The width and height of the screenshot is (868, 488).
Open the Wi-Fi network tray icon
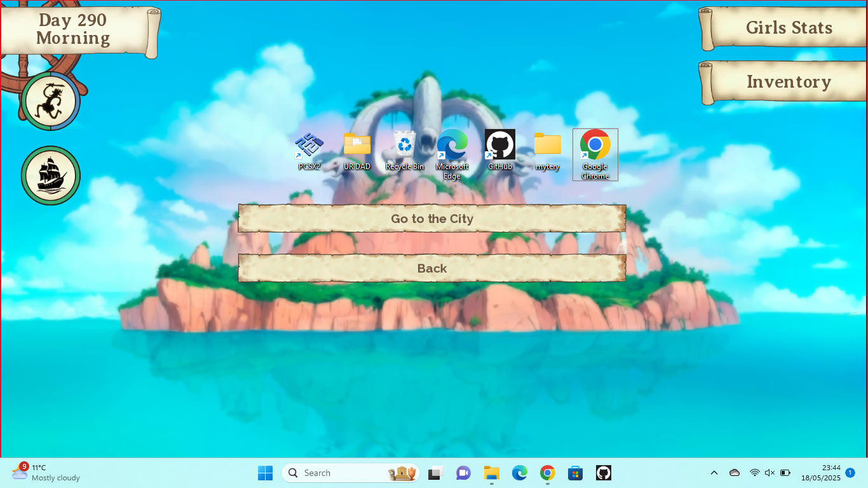coord(754,473)
